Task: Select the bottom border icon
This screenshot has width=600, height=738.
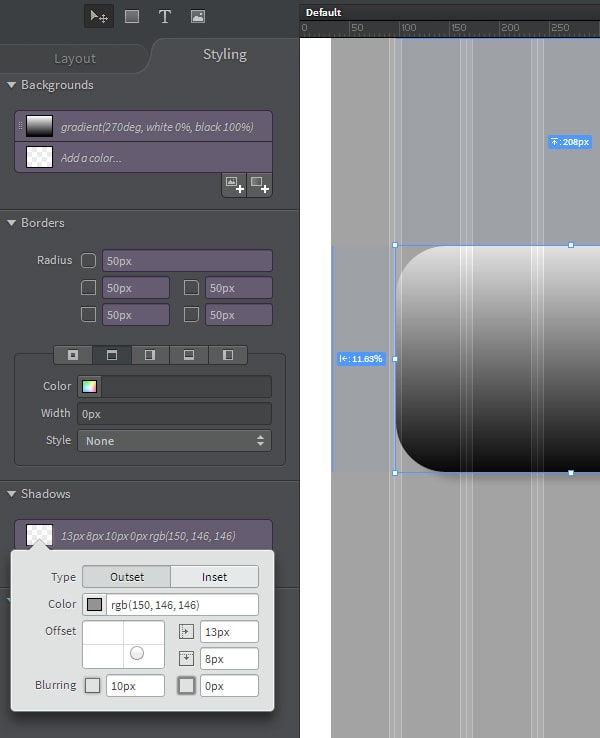Action: (189, 355)
